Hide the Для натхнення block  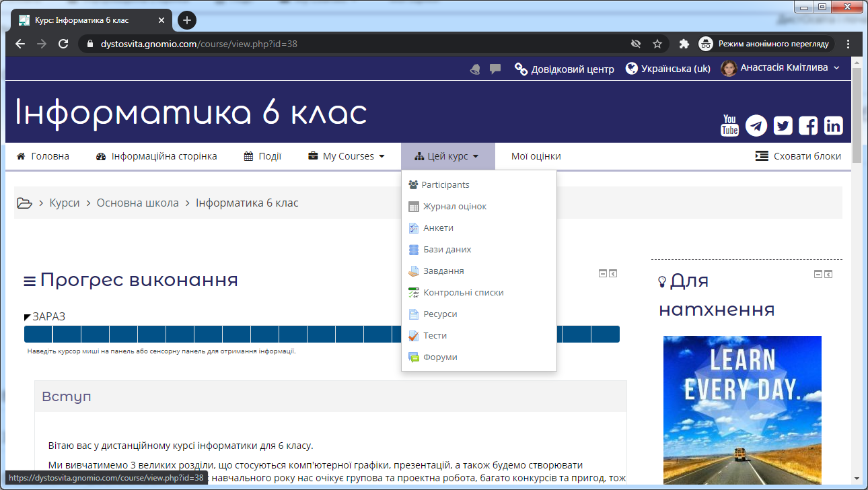point(818,274)
